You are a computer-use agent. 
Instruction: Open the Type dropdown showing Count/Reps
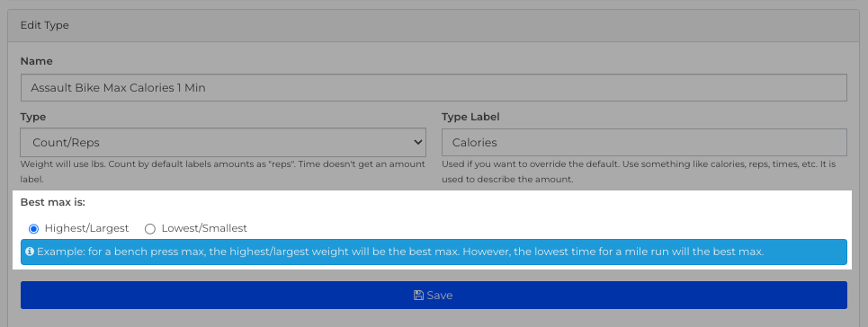click(x=223, y=143)
